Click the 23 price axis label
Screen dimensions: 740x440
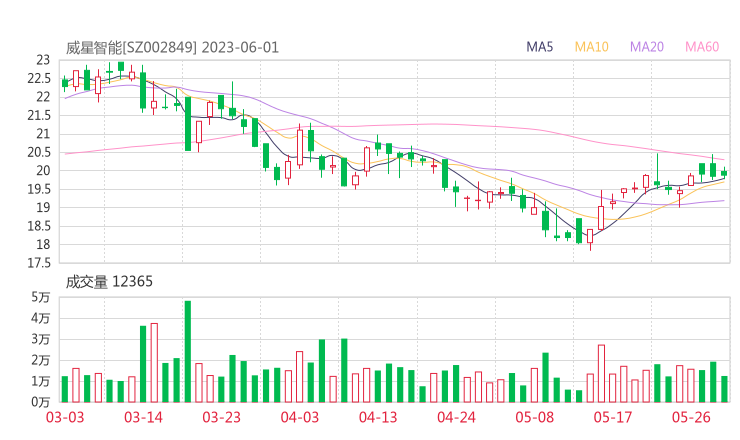pos(43,60)
